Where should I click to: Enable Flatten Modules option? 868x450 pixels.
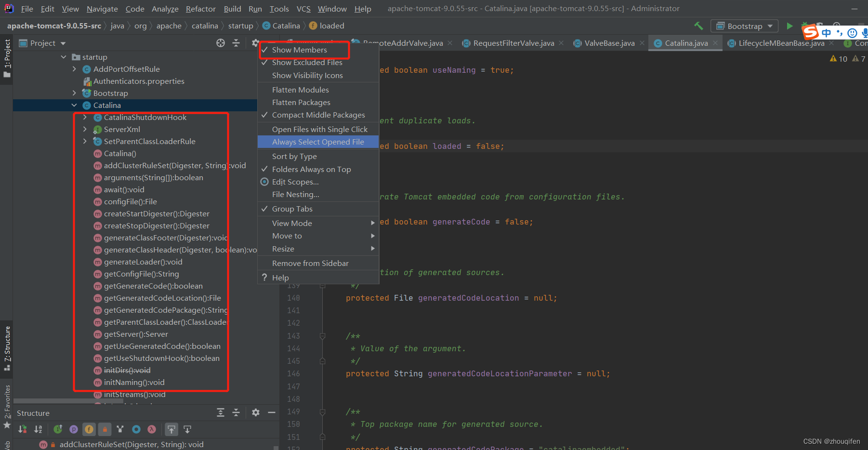318,90
